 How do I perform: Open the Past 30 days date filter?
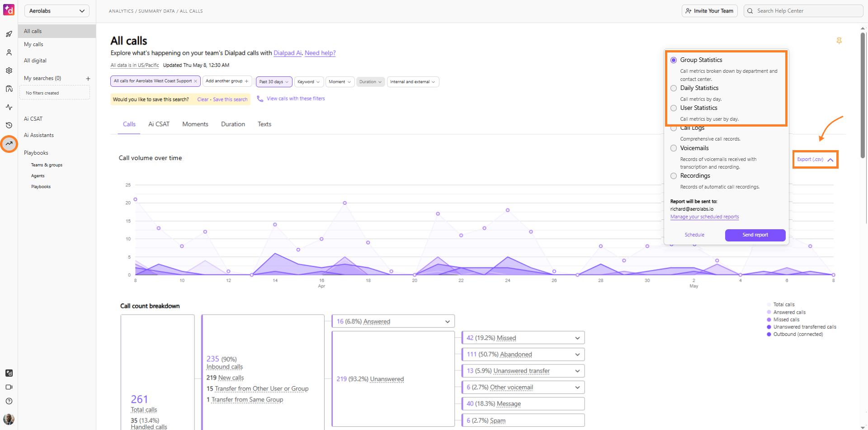point(274,82)
